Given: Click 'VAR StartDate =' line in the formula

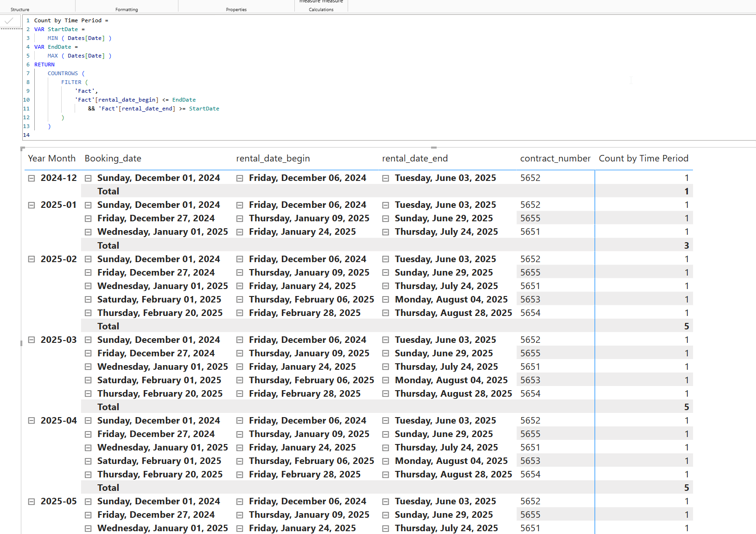Looking at the screenshot, I should click(x=59, y=29).
